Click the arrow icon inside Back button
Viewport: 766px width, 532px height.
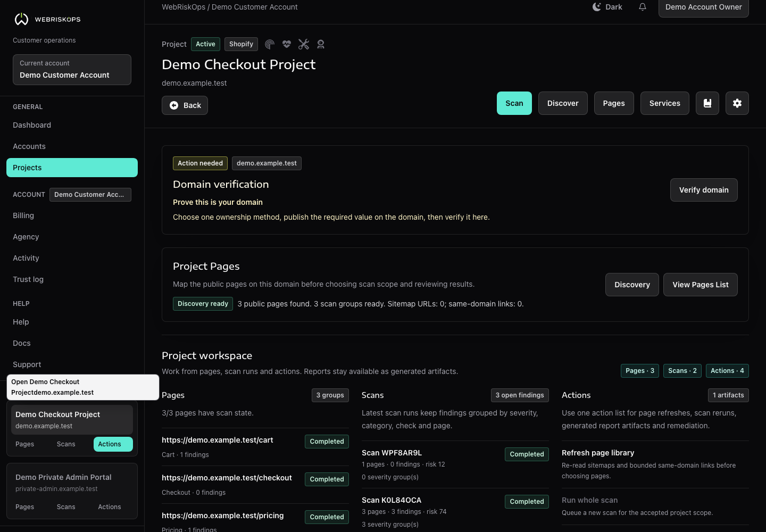(x=174, y=105)
